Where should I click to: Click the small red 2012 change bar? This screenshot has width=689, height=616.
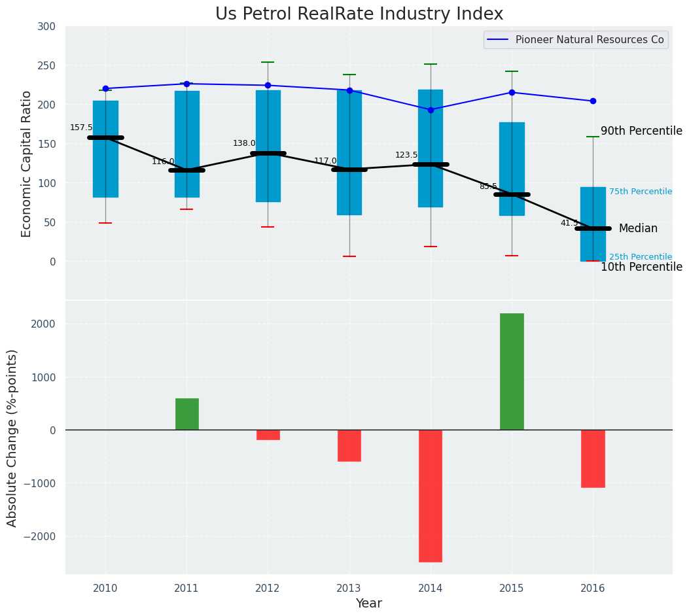click(268, 435)
